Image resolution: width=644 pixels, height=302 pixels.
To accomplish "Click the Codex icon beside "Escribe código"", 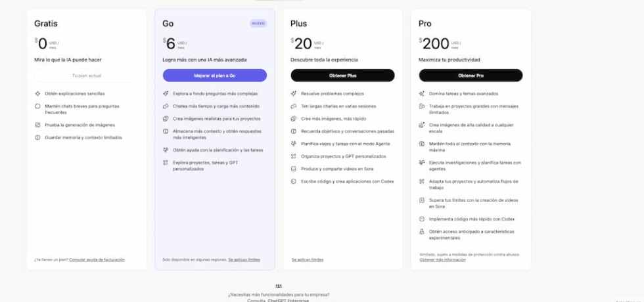I will click(294, 181).
